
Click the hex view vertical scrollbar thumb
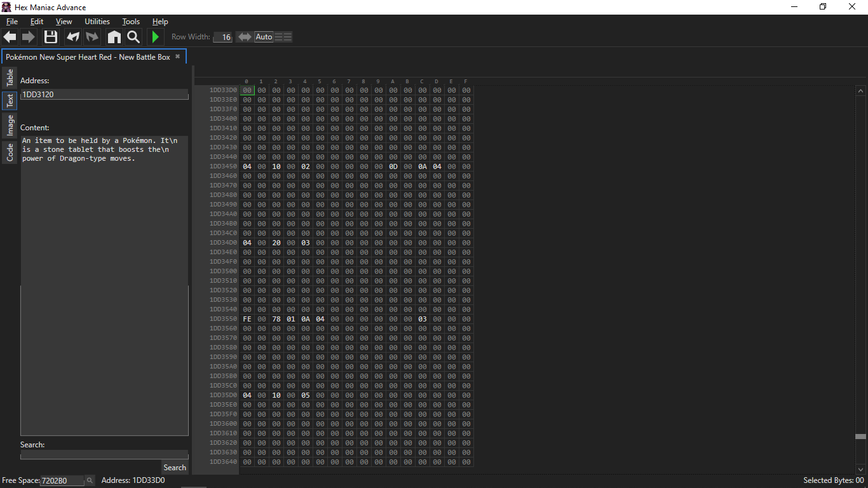click(860, 437)
